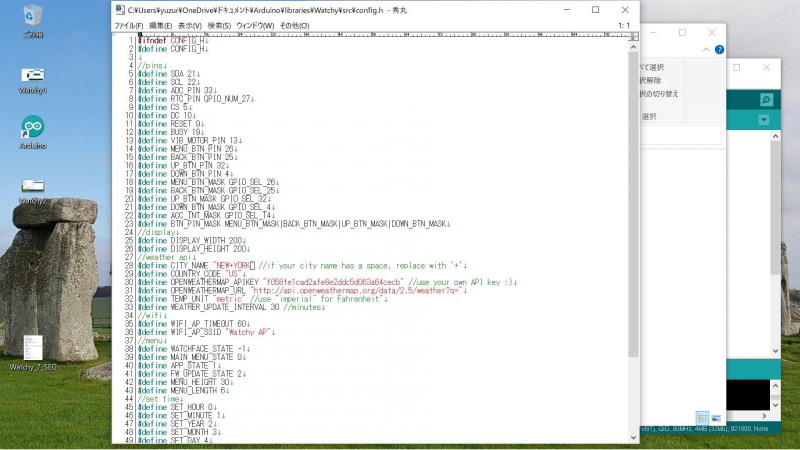The width and height of the screenshot is (800, 450).
Task: Click the Arduino console scroll-down arrow
Action: 776,405
